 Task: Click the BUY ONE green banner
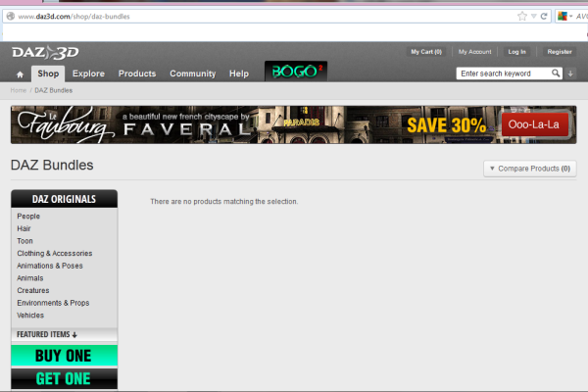point(64,355)
